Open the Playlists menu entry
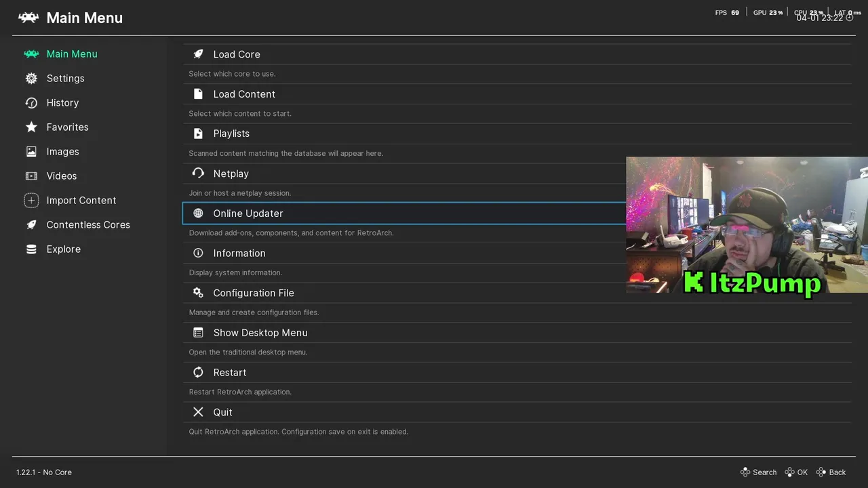The image size is (868, 488). [517, 134]
